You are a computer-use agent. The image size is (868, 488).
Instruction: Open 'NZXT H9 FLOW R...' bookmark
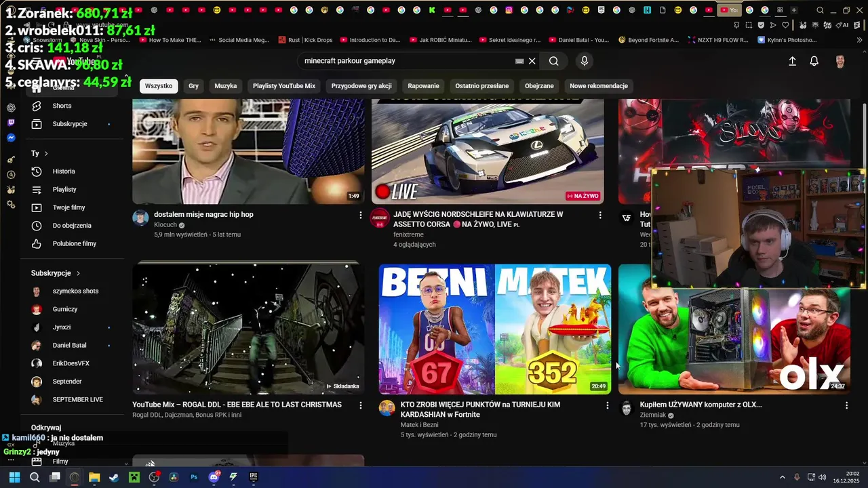pos(718,40)
